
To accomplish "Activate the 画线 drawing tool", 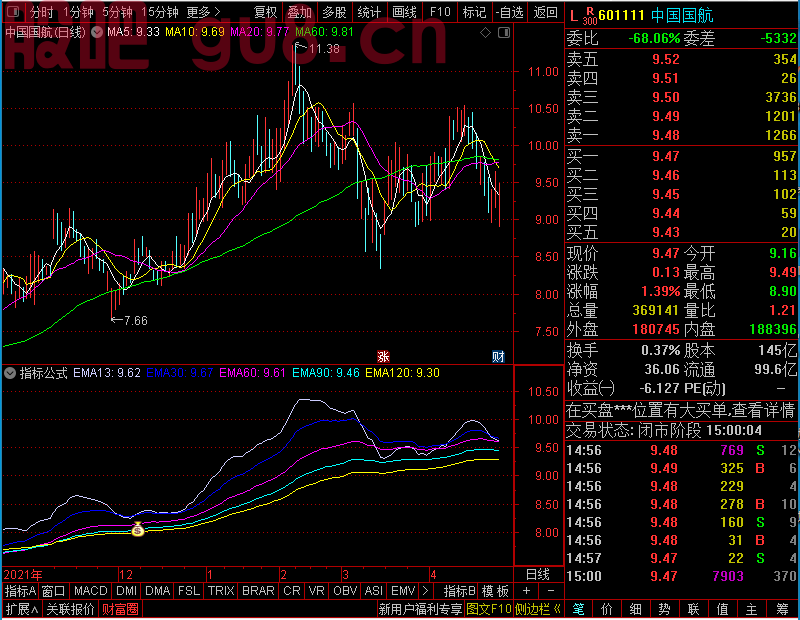I will [x=404, y=12].
